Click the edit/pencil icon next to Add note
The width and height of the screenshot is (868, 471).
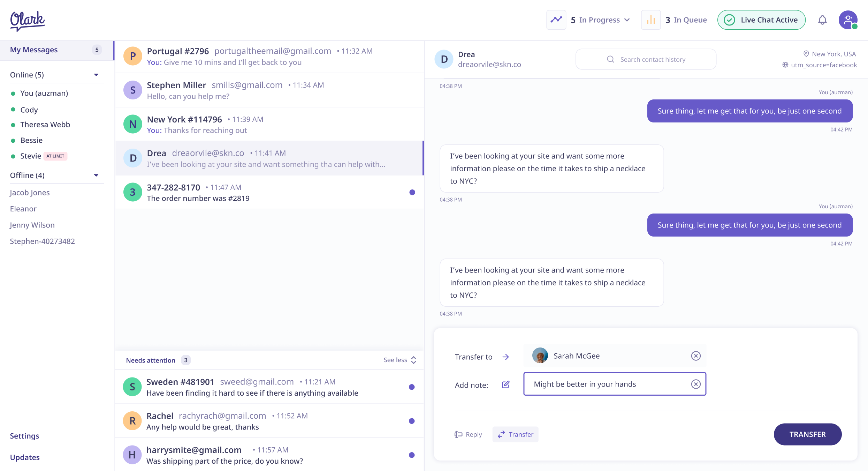click(505, 384)
